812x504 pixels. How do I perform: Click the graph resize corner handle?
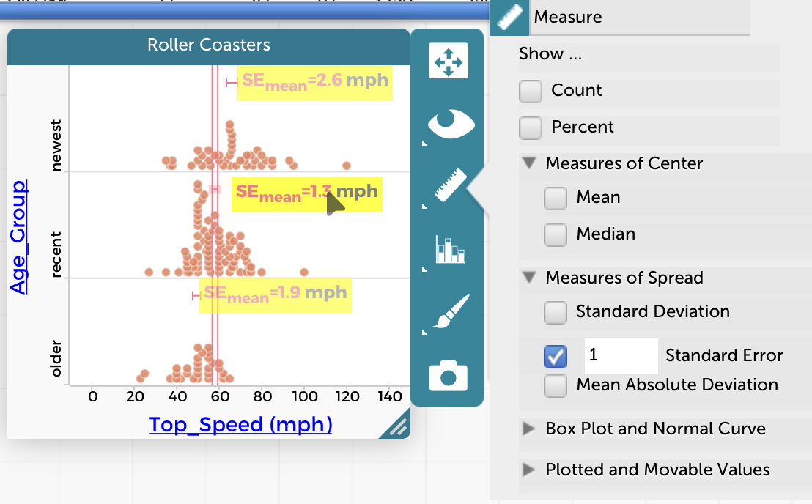[x=397, y=427]
